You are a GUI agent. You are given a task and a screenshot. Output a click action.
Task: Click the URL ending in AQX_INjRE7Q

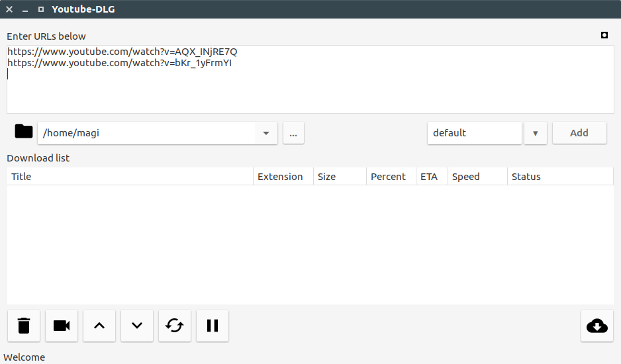coord(122,52)
